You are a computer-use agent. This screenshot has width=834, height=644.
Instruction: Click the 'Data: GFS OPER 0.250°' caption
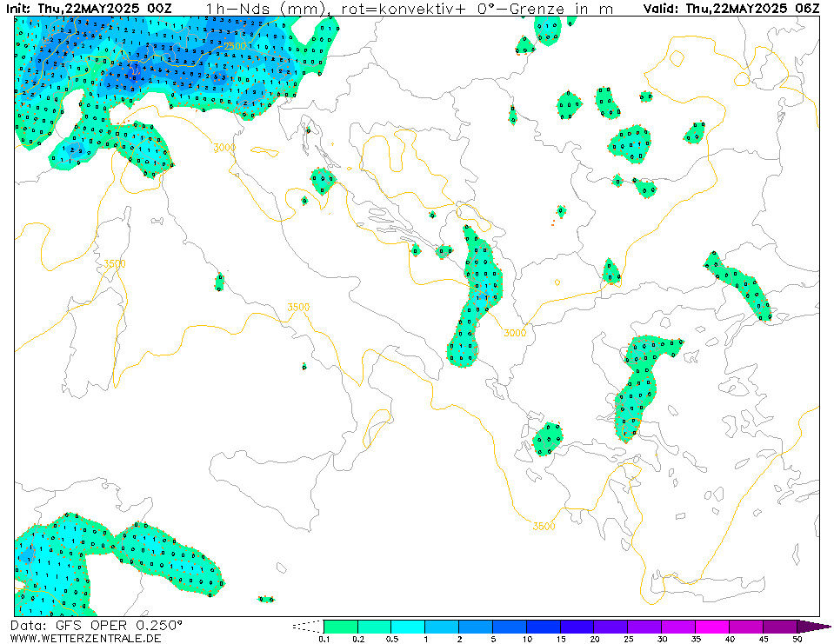97,626
